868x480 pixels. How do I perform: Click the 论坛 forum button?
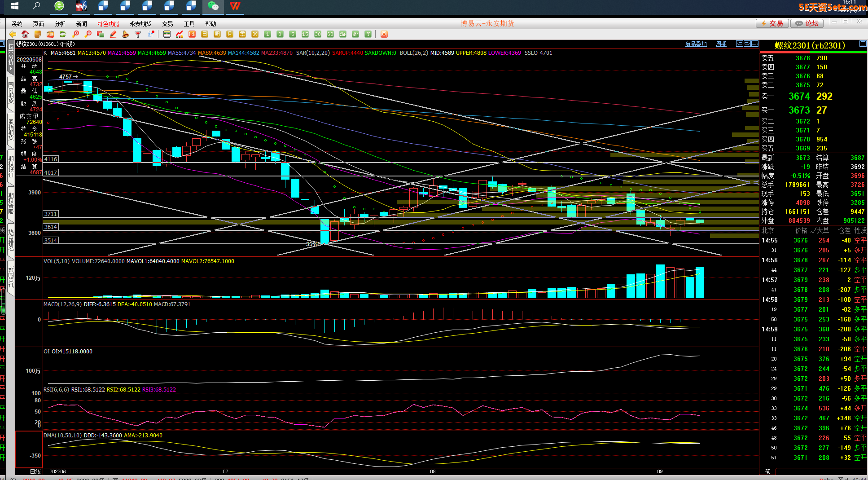tap(807, 23)
